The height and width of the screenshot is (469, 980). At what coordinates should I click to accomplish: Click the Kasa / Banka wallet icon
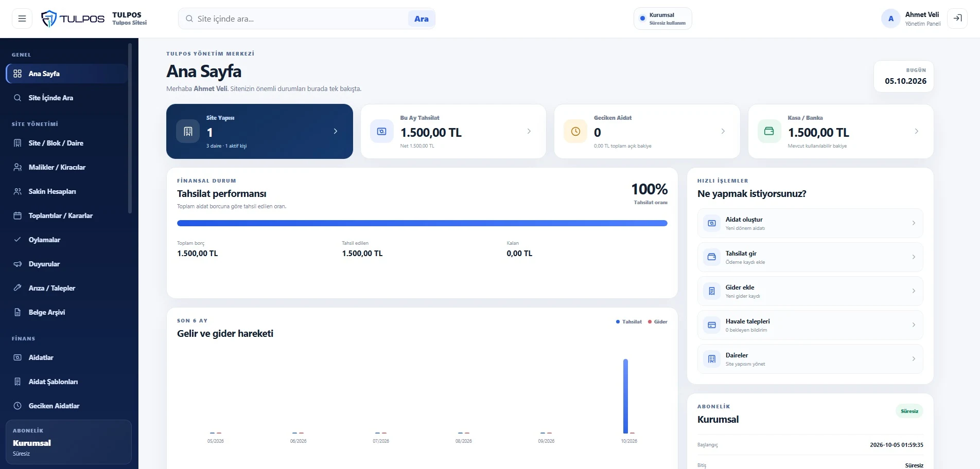769,131
